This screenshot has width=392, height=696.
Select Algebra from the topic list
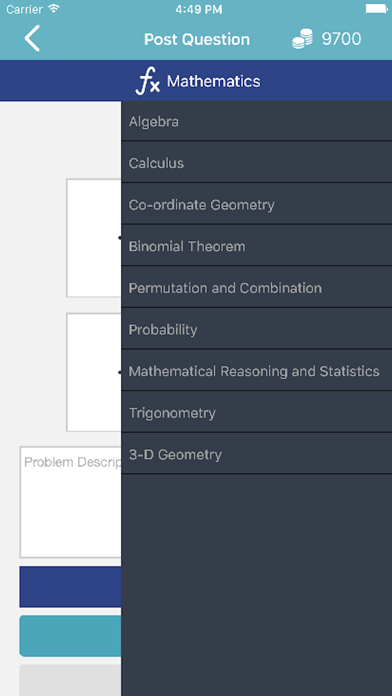click(x=257, y=121)
